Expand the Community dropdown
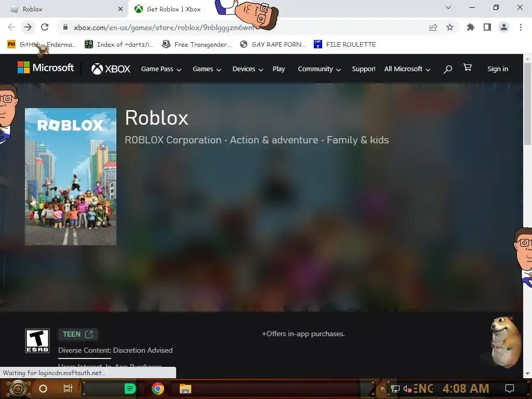This screenshot has height=399, width=532. tap(320, 69)
